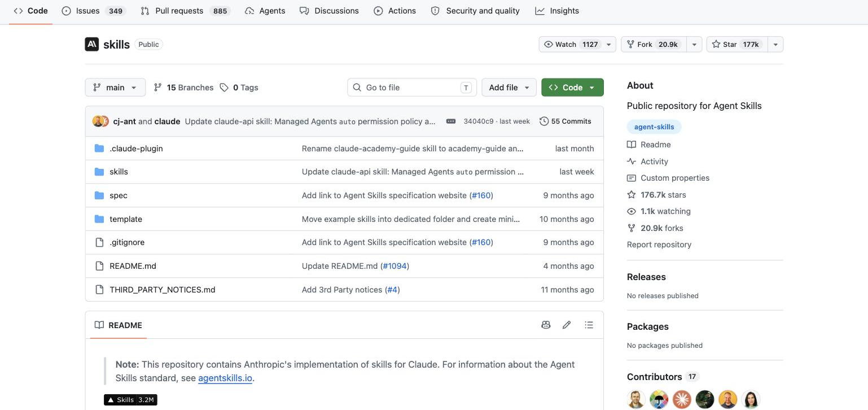
Task: Click the .gitignore file icon
Action: tap(99, 242)
